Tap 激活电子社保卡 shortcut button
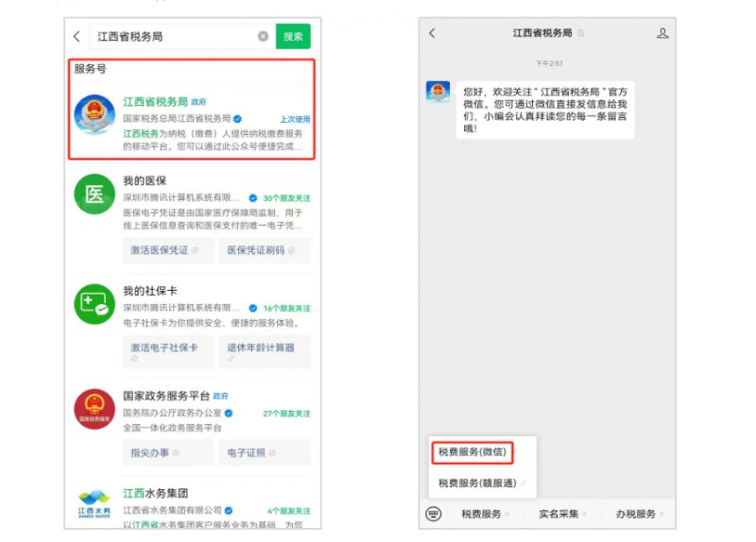Viewport: 756px width, 542px height. tap(168, 351)
